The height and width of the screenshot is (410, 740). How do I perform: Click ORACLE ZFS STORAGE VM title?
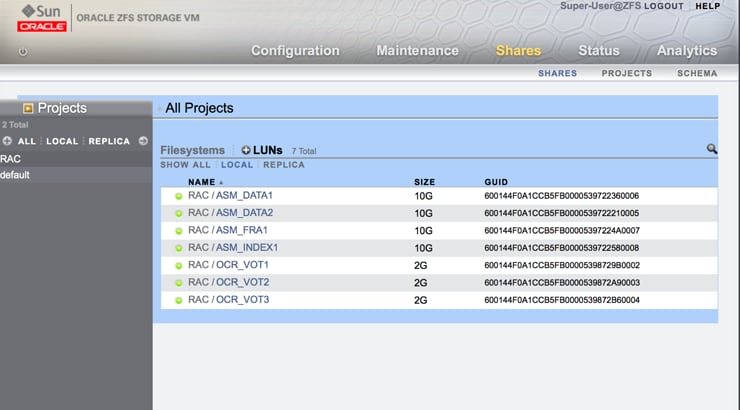click(138, 18)
